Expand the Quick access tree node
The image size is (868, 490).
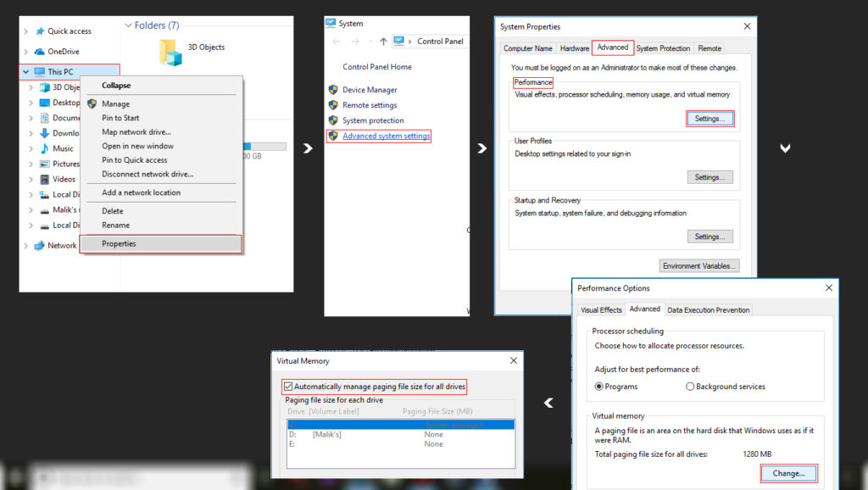coord(26,31)
